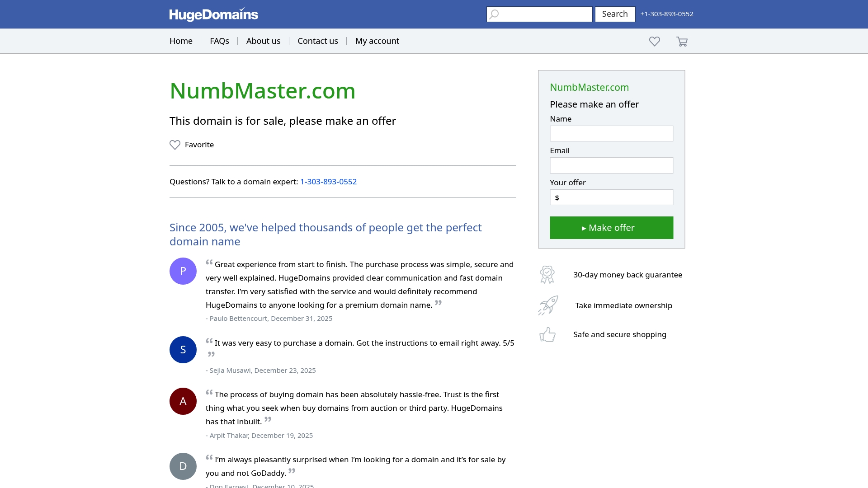Select the blue S reviewer avatar
This screenshot has height=488, width=868.
183,349
